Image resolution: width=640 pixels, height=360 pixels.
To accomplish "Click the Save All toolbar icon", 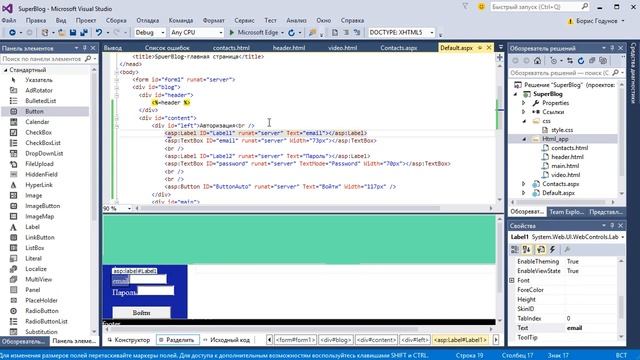I will click(84, 32).
